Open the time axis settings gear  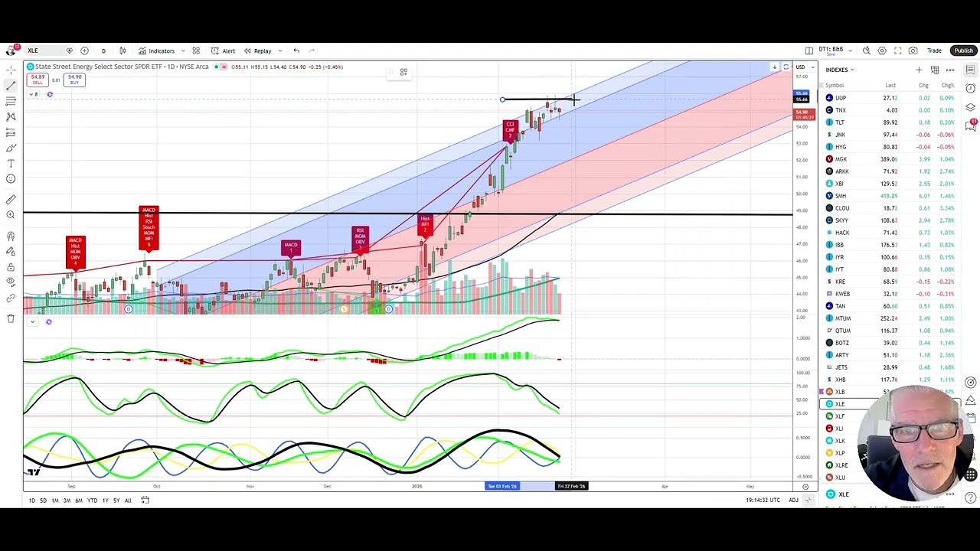(x=805, y=487)
